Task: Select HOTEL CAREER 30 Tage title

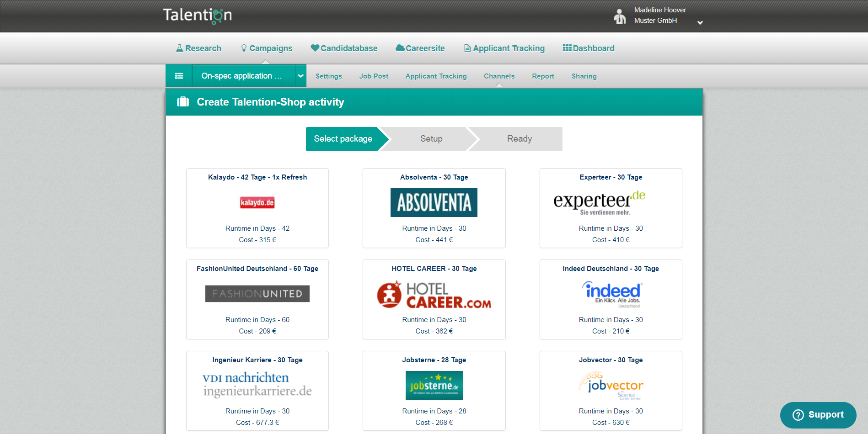Action: pos(434,269)
